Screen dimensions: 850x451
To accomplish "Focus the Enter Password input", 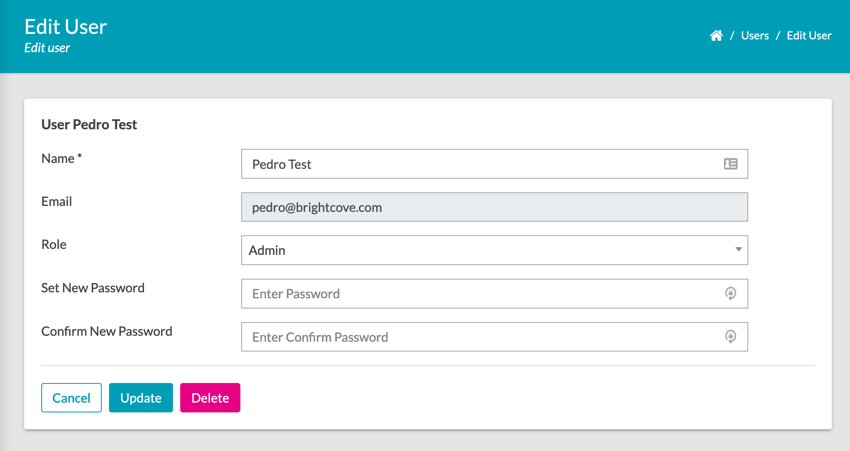I will [480, 294].
